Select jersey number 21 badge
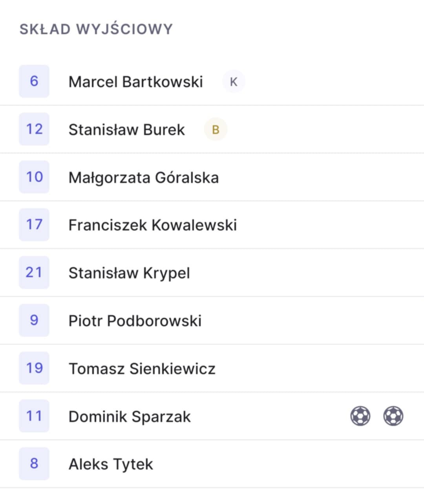The width and height of the screenshot is (424, 504). pyautogui.click(x=34, y=272)
